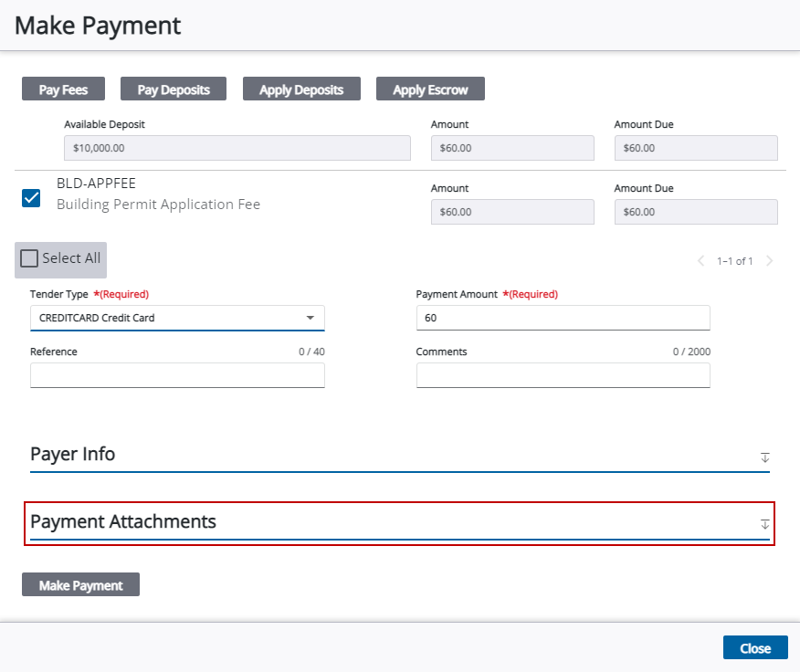Open the Payment Attachments section header
The width and height of the screenshot is (800, 672).
click(x=123, y=522)
